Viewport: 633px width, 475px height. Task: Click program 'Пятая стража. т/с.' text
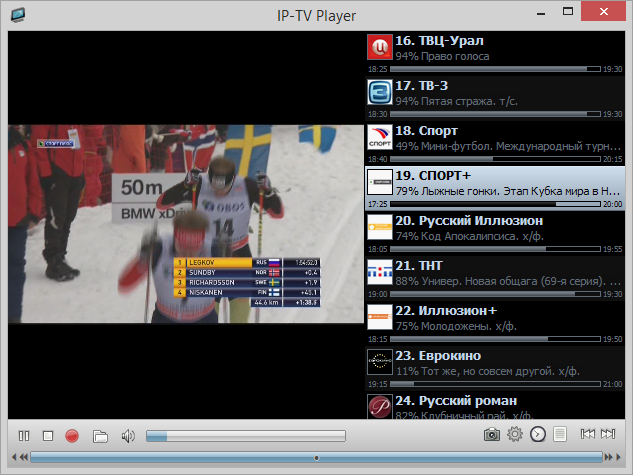pyautogui.click(x=469, y=101)
